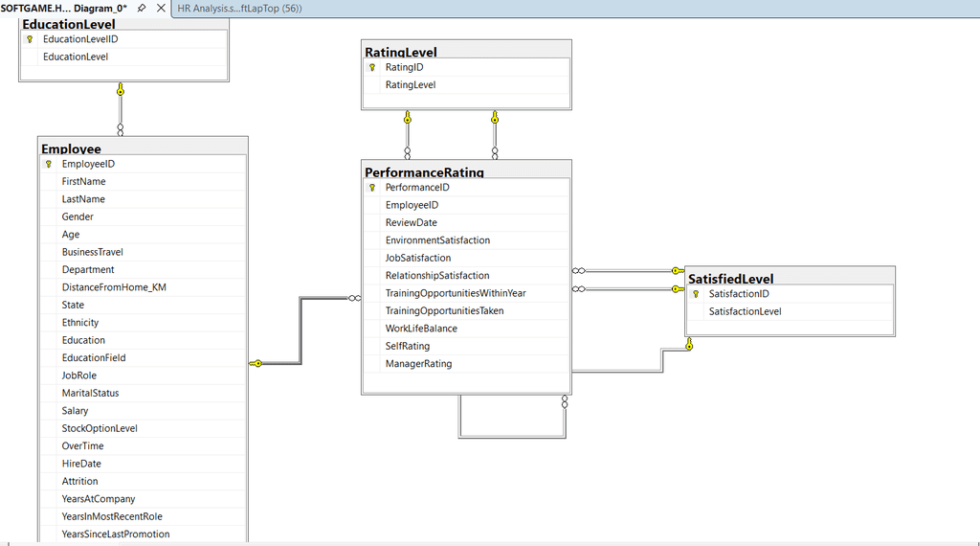This screenshot has height=546, width=980.
Task: Select the DistanceFromHome_KM column row
Action: 114,287
